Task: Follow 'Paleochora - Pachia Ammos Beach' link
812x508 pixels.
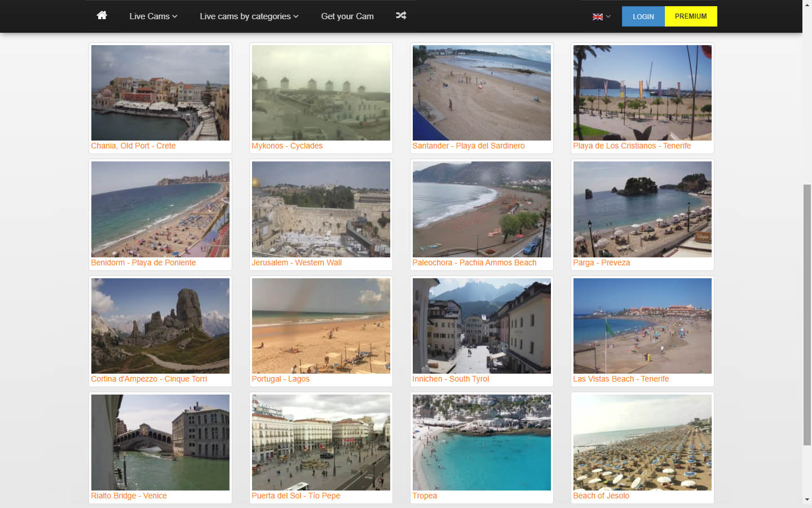Action: coord(474,262)
